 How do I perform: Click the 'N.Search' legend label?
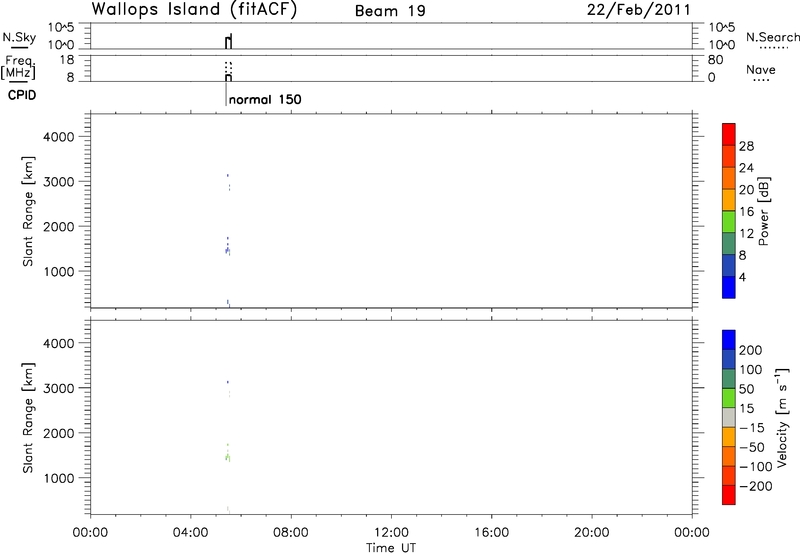[773, 37]
